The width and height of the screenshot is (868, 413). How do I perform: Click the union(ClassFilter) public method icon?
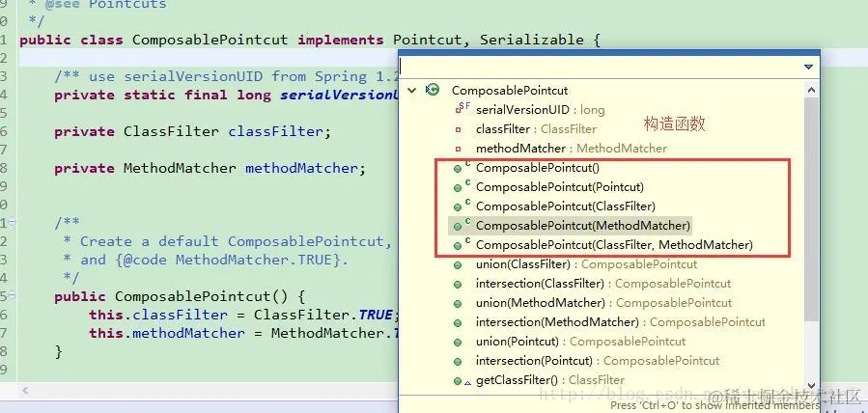[x=458, y=265]
